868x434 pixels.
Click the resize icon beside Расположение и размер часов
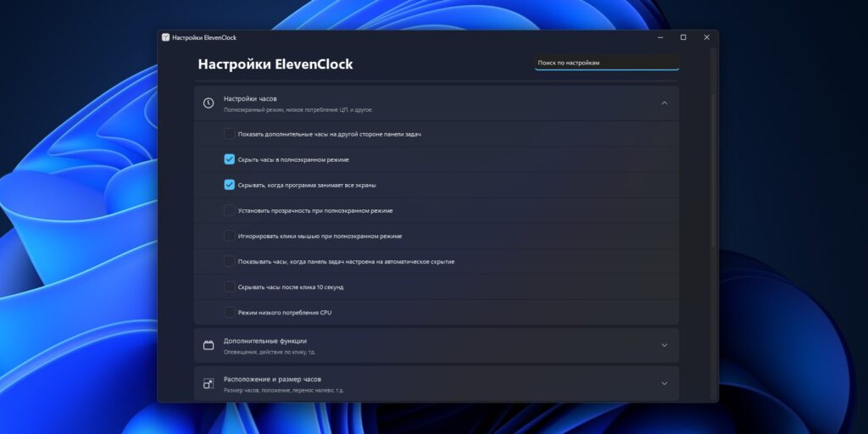tap(209, 384)
